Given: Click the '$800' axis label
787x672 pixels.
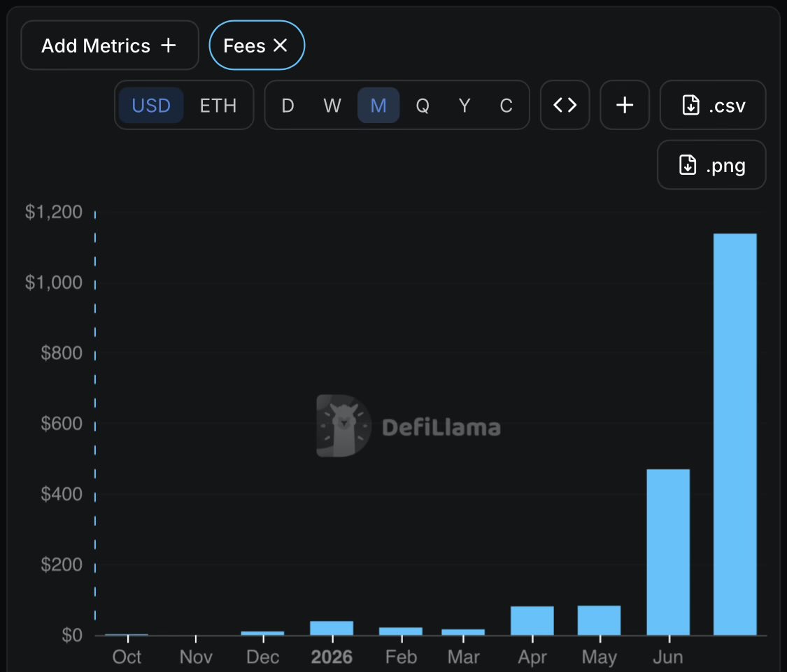Looking at the screenshot, I should [62, 353].
